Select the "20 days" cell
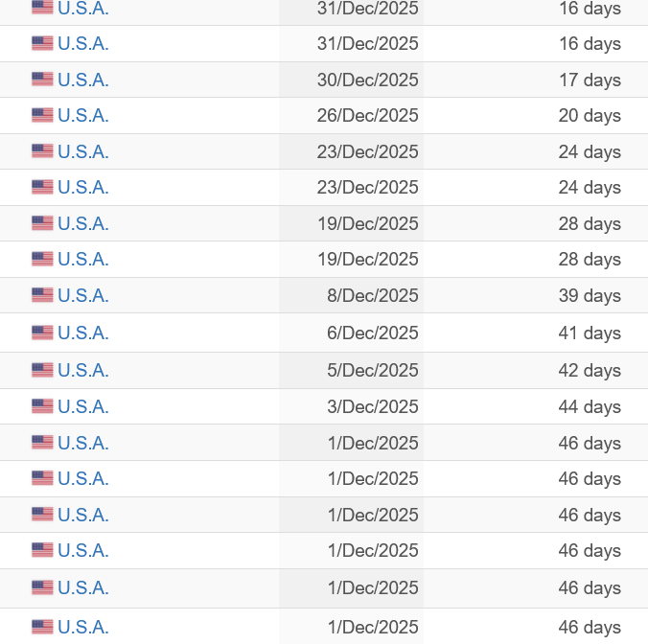648x644 pixels. click(x=590, y=115)
